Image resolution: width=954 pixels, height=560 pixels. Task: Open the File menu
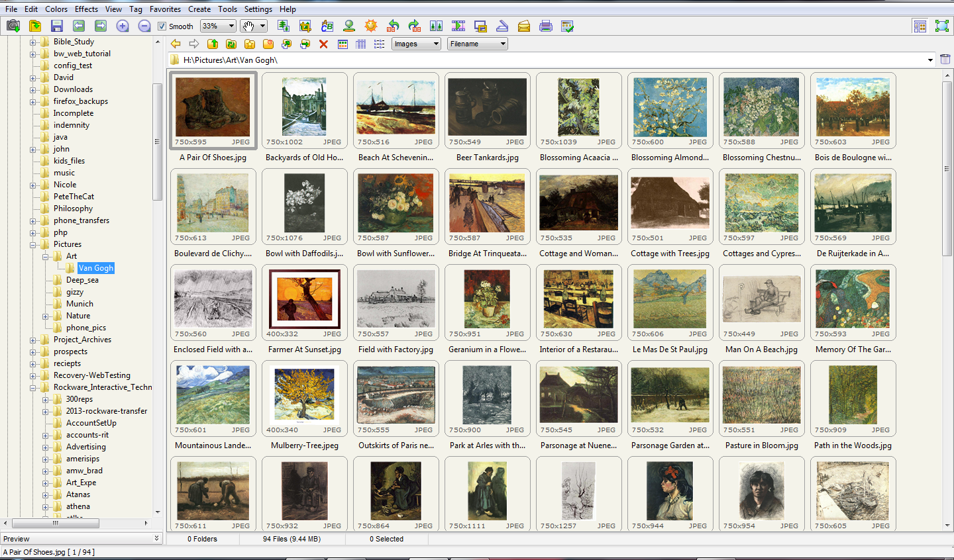pyautogui.click(x=11, y=9)
